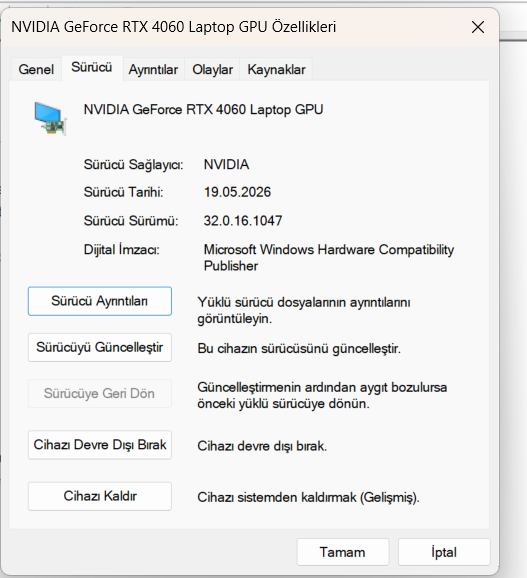This screenshot has height=578, width=527.
Task: Click the Sürücüye Geri Dön button
Action: (100, 393)
